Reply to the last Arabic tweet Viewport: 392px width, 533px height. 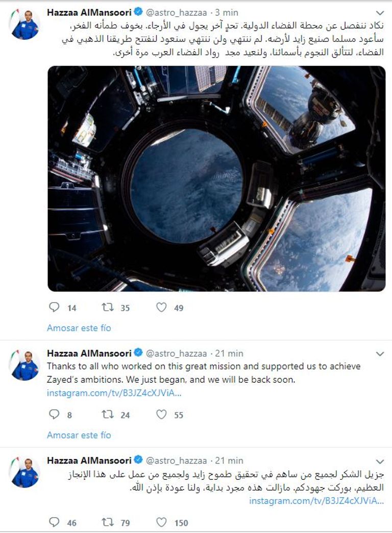tap(54, 522)
